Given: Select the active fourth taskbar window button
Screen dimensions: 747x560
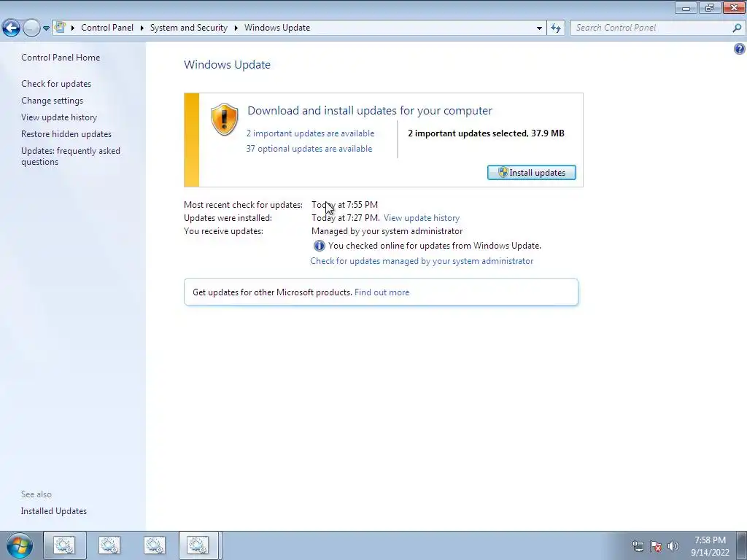Looking at the screenshot, I should pos(199,545).
